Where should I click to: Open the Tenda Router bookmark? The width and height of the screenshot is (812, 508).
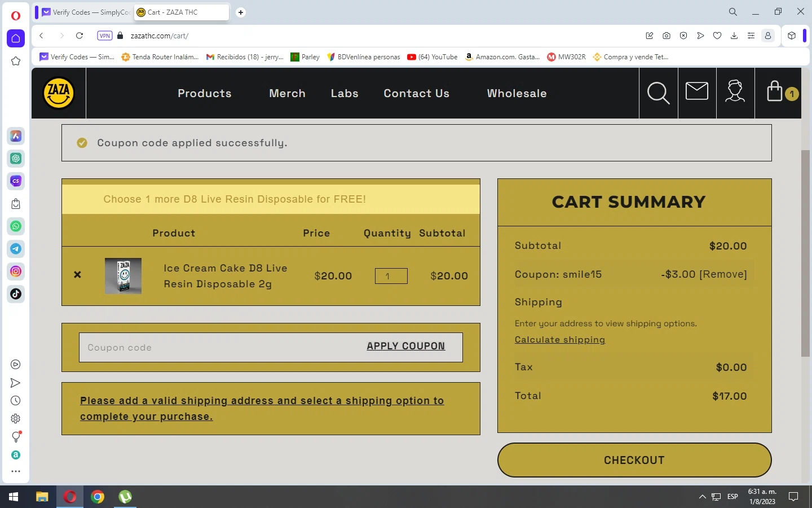[160, 57]
